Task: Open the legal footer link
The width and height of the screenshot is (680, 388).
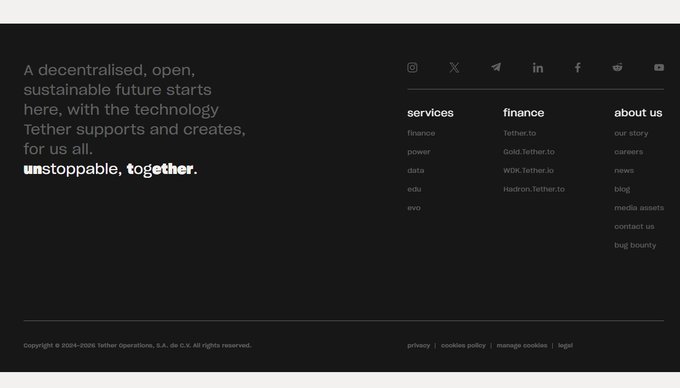Action: (x=565, y=346)
